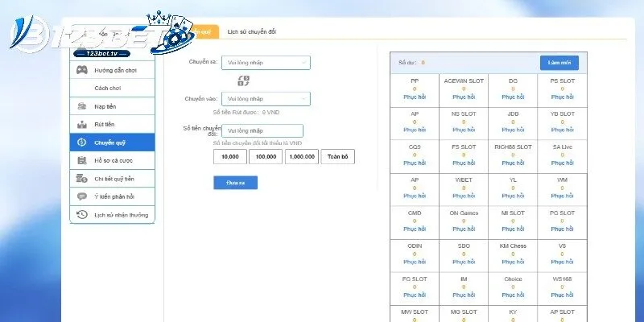Open the Chuyển ra dropdown
This screenshot has width=644, height=322.
click(x=266, y=63)
